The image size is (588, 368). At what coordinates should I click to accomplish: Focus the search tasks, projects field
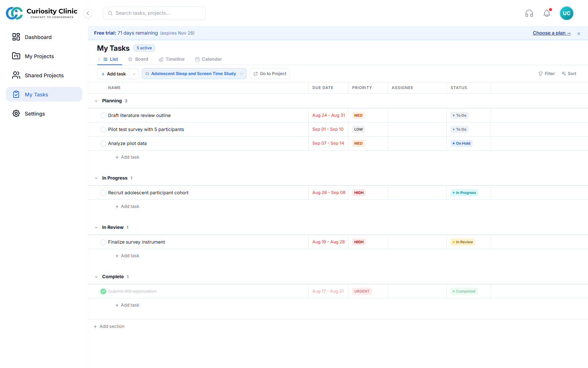coord(154,13)
